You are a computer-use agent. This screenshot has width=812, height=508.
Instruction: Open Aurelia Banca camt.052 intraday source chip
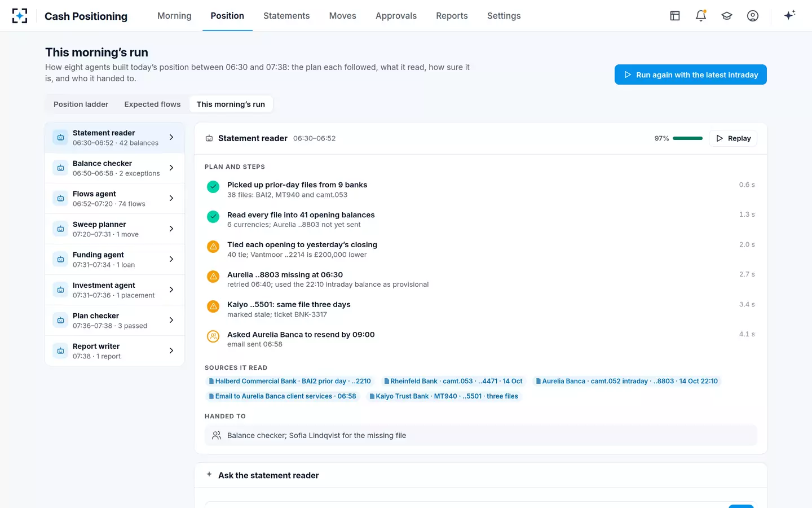click(626, 381)
